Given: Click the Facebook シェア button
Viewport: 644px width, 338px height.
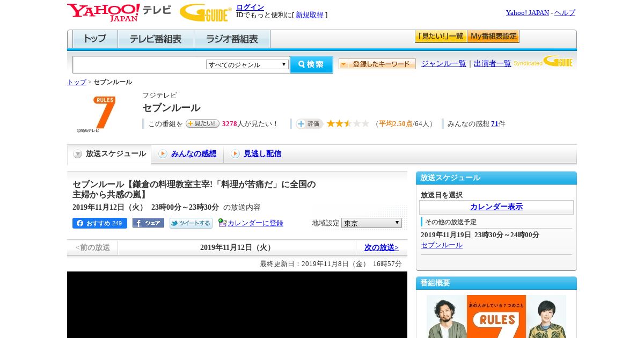Looking at the screenshot, I should coord(148,223).
